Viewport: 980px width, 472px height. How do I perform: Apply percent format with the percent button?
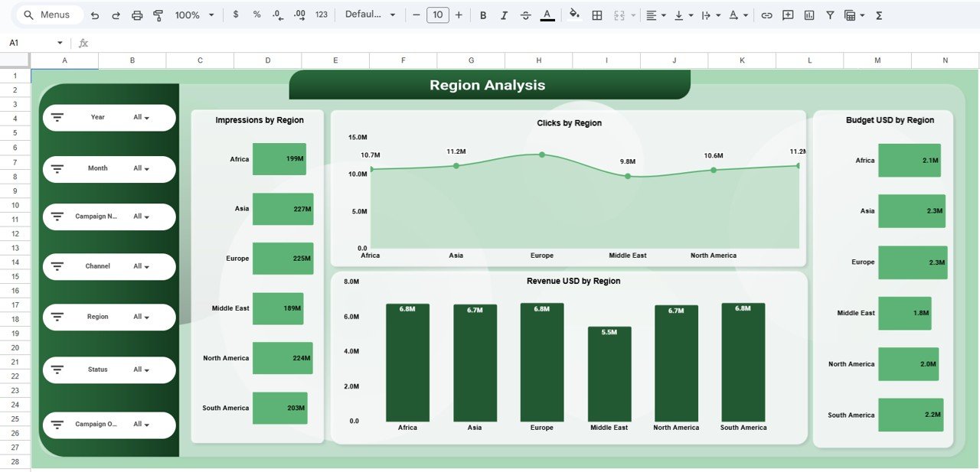coord(256,15)
